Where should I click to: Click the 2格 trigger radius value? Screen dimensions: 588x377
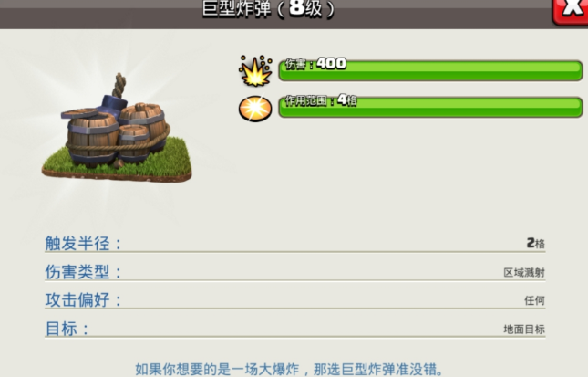coord(535,244)
